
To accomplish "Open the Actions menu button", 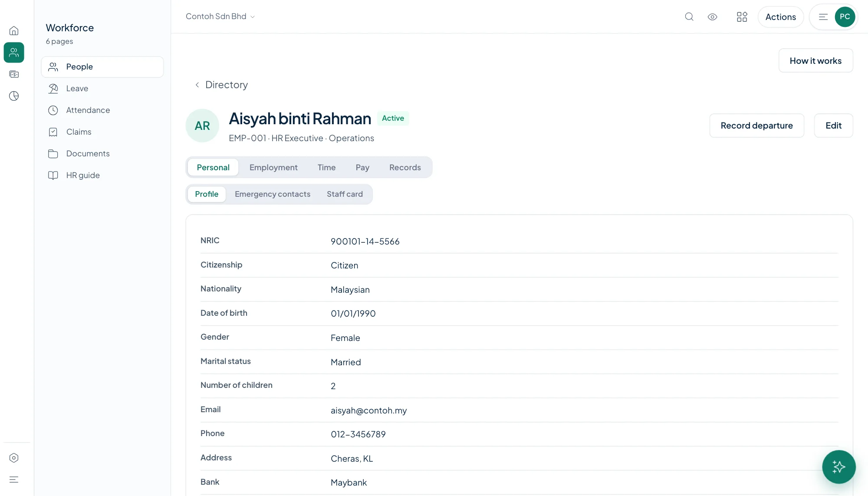I will point(780,17).
